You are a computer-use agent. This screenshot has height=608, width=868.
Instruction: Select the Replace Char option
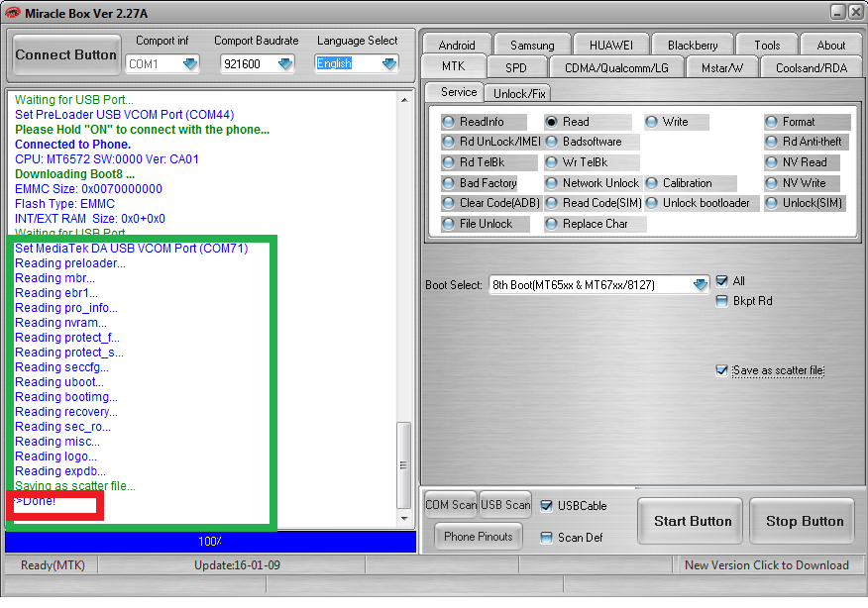pos(596,224)
